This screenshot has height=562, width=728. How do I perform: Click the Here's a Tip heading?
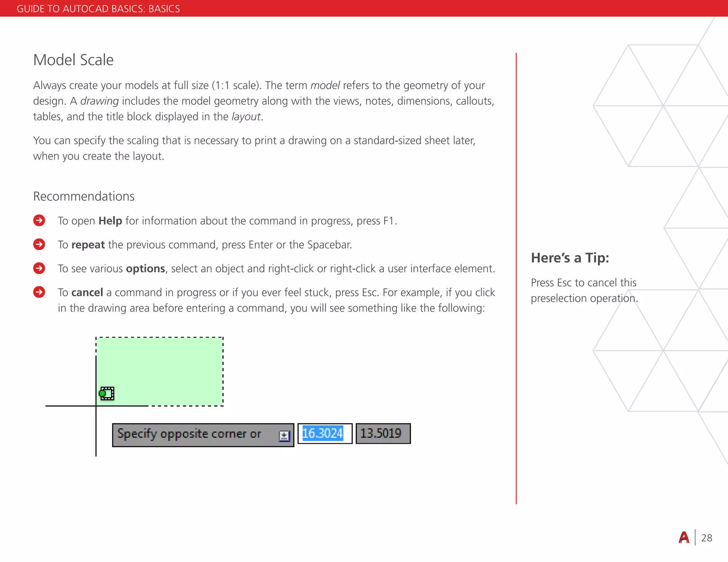(x=570, y=258)
